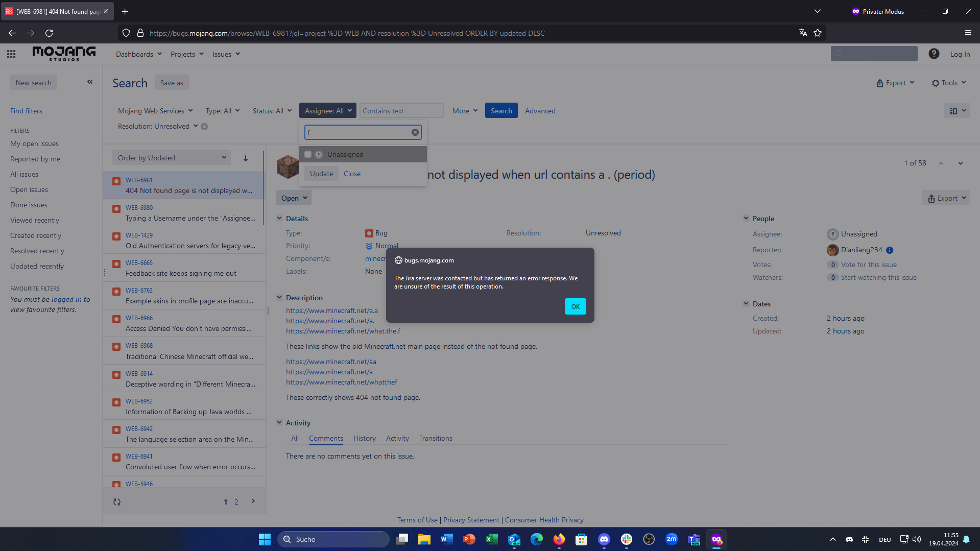This screenshot has width=980, height=551.
Task: Open Discord from the taskbar
Action: [604, 539]
